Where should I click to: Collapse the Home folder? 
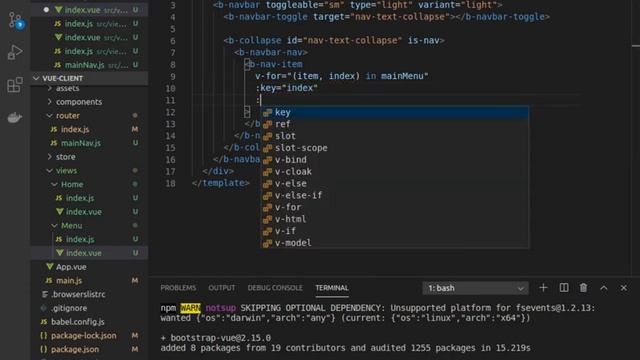pos(89,184)
